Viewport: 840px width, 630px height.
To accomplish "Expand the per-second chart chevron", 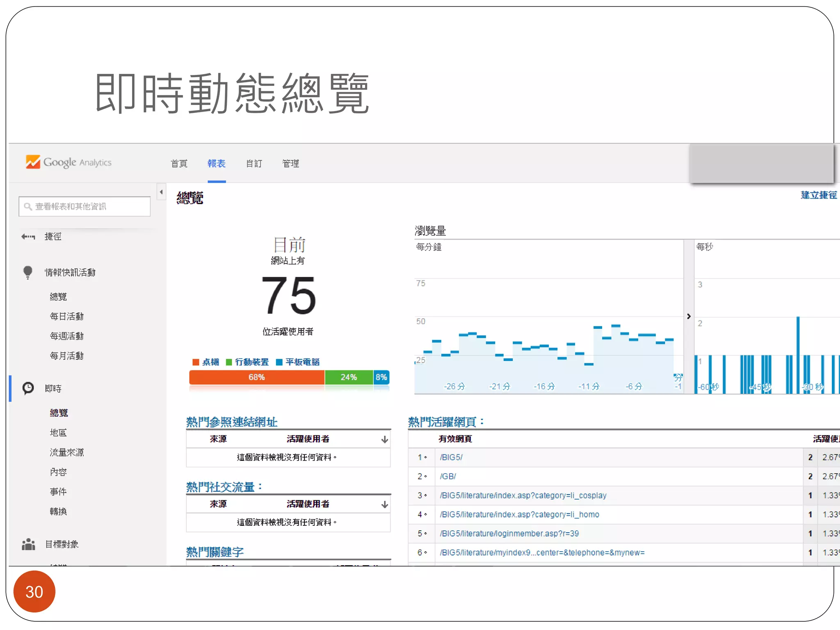I will point(689,316).
